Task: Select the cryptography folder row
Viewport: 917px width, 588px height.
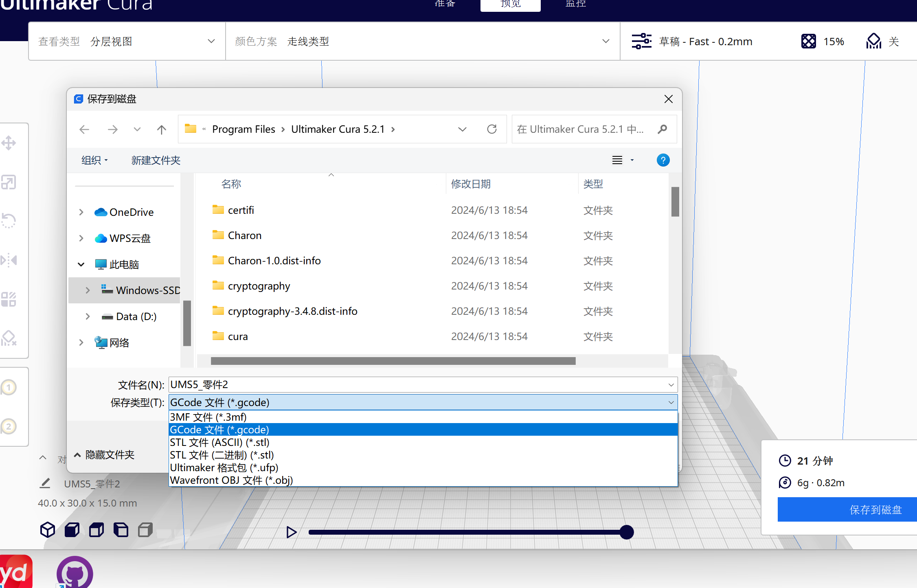Action: tap(432, 286)
